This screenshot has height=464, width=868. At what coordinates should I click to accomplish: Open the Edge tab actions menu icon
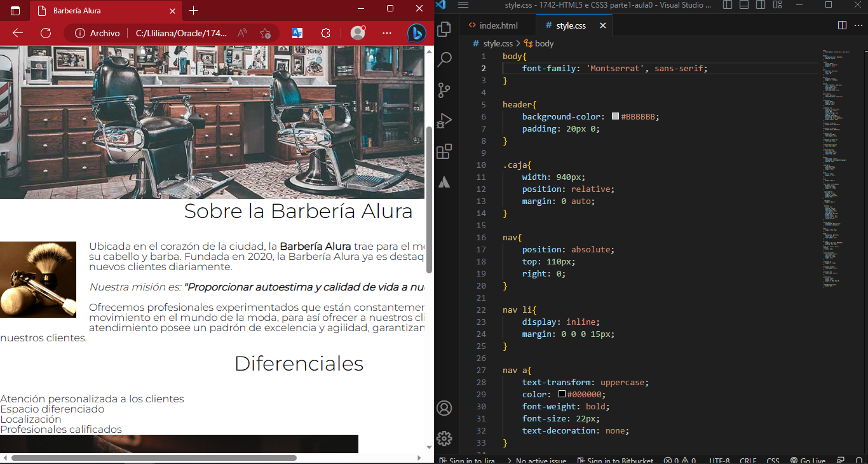tap(15, 10)
